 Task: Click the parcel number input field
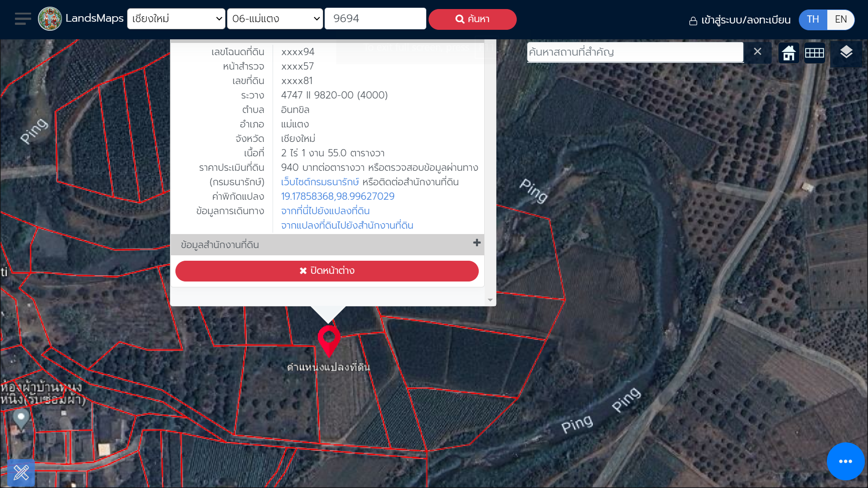pos(375,19)
